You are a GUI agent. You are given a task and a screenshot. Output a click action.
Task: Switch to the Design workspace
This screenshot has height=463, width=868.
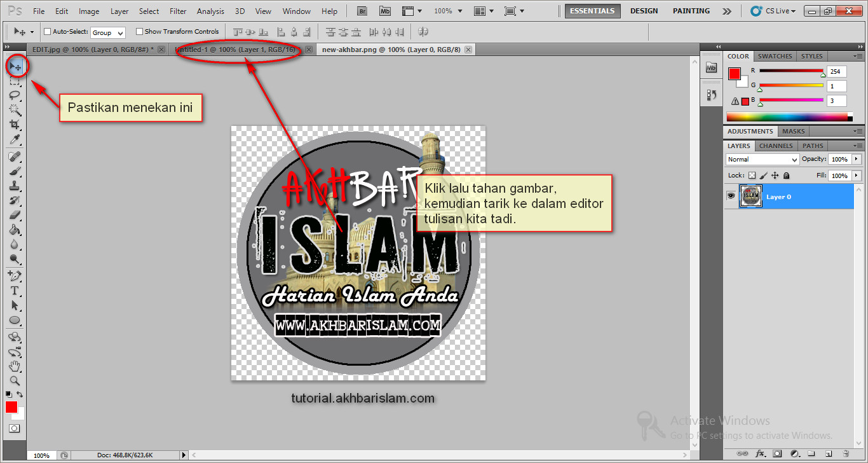click(x=644, y=11)
